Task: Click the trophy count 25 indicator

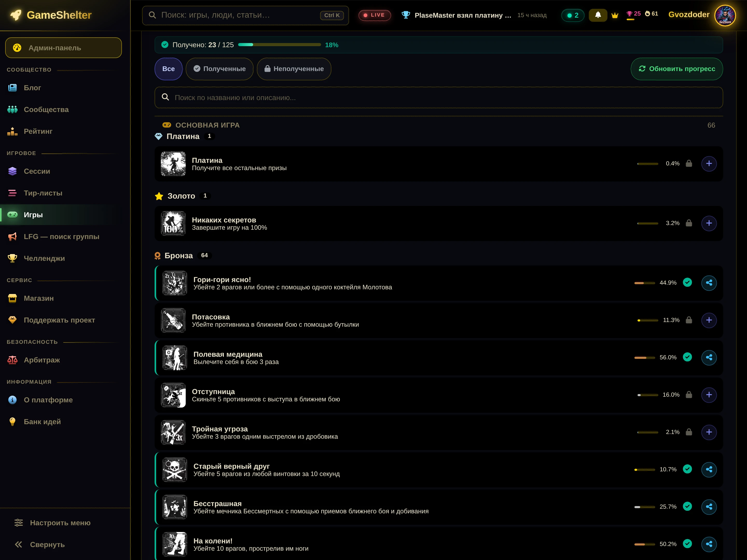Action: tap(633, 14)
